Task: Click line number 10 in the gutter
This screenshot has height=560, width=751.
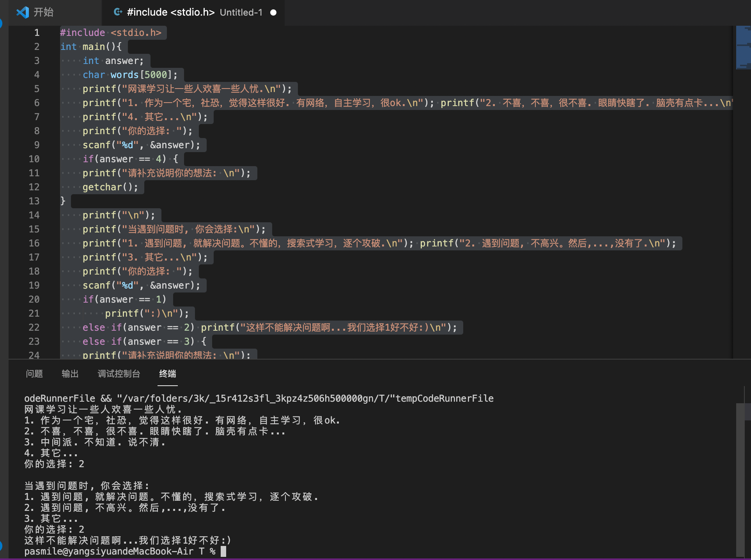Action: point(34,159)
